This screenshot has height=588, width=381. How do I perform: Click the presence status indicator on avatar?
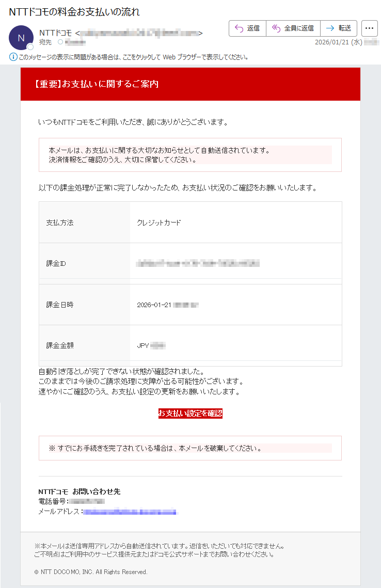point(30,47)
